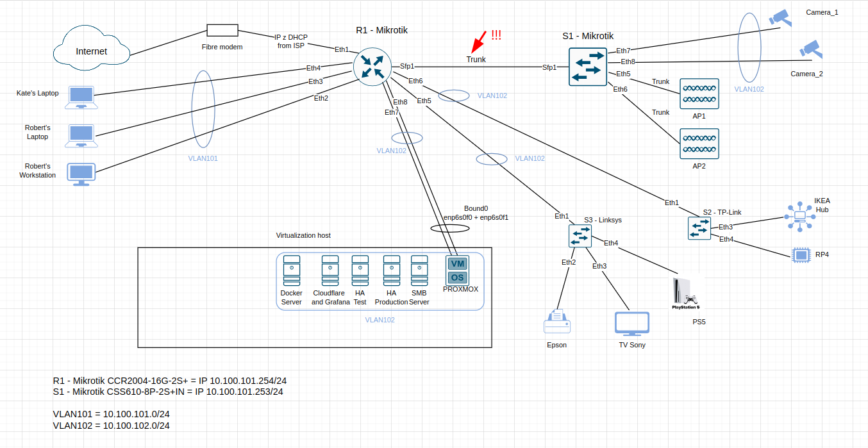Click the AP2 access point icon
Image resolution: width=868 pixels, height=448 pixels.
699,143
